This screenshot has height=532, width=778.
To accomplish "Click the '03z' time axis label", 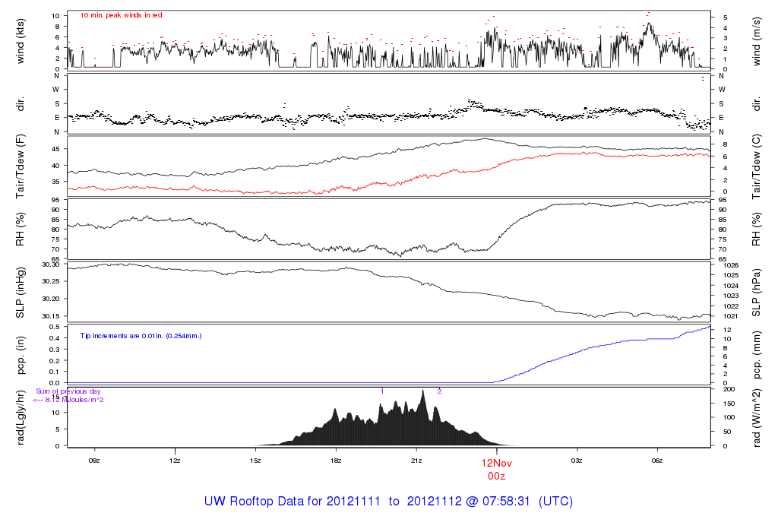I will [577, 461].
